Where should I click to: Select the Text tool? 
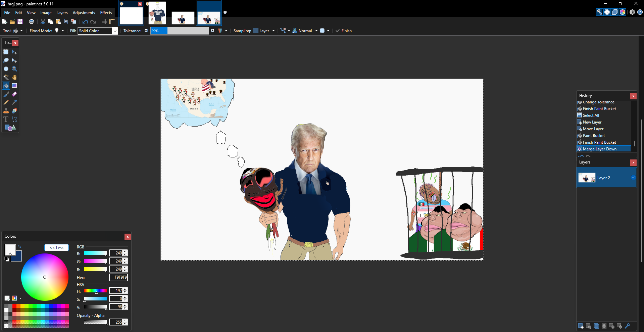(6, 119)
